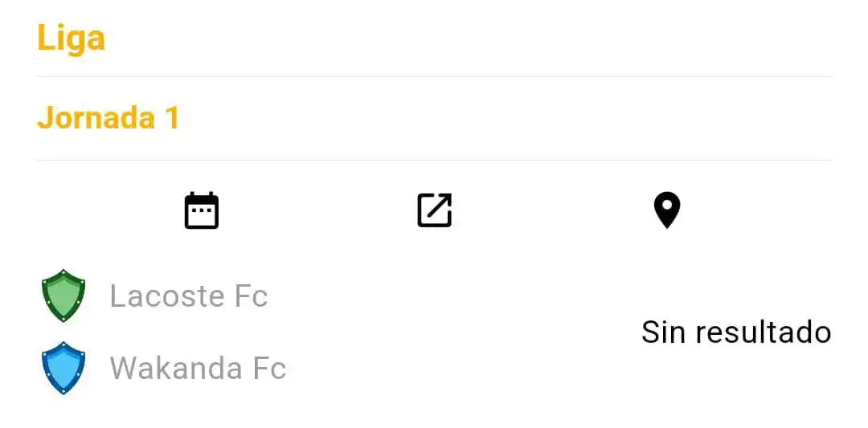Image resolution: width=868 pixels, height=428 pixels.
Task: Open the Jornada 1 section
Action: (108, 118)
